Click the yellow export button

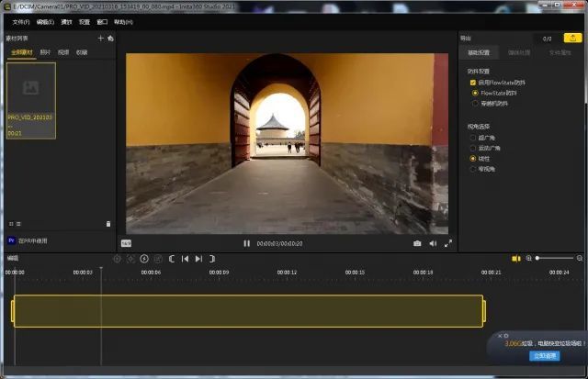573,39
